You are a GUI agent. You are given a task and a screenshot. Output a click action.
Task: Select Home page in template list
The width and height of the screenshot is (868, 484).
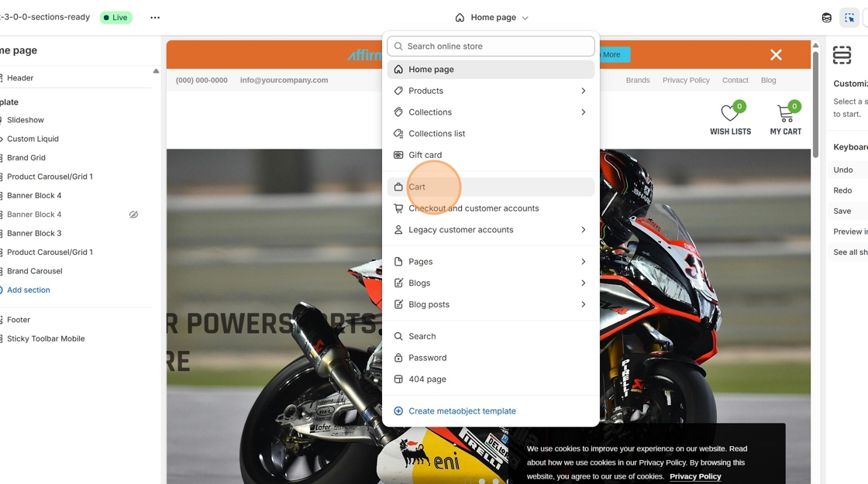(491, 69)
